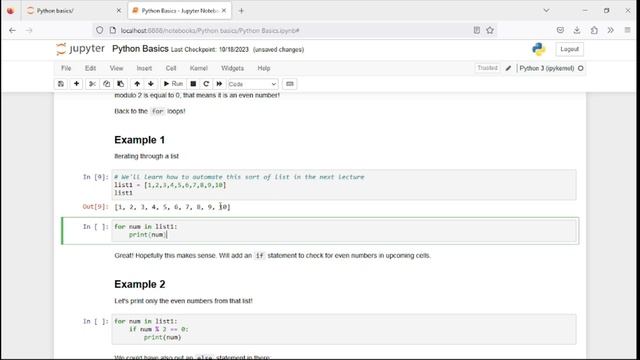Image resolution: width=640 pixels, height=360 pixels.
Task: Select the Python Basics - Jupyter Notebook tab
Action: tap(180, 11)
